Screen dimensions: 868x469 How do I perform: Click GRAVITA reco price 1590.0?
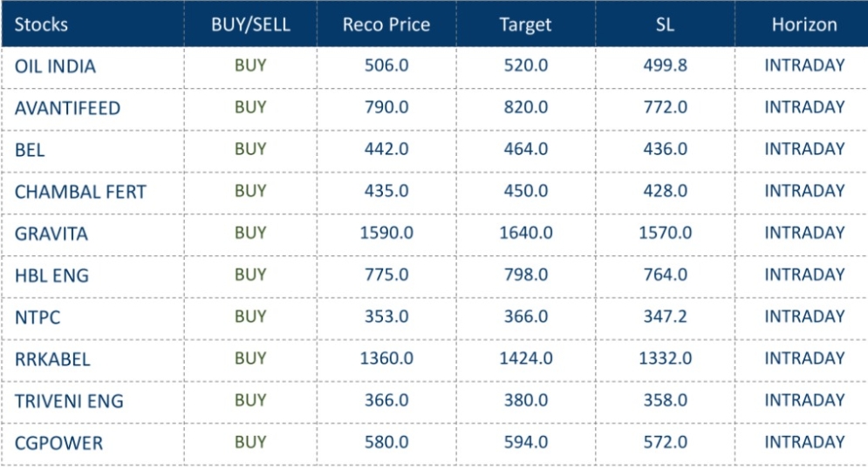[386, 233]
